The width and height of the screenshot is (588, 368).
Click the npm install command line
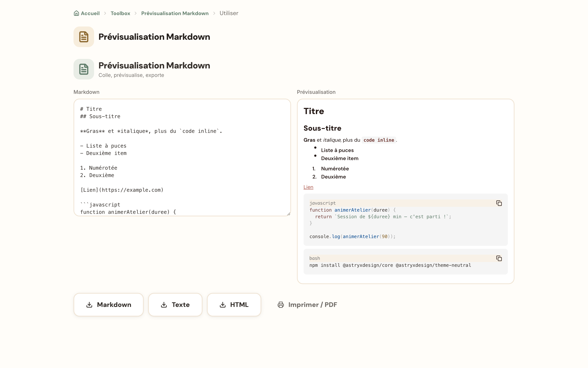point(390,265)
